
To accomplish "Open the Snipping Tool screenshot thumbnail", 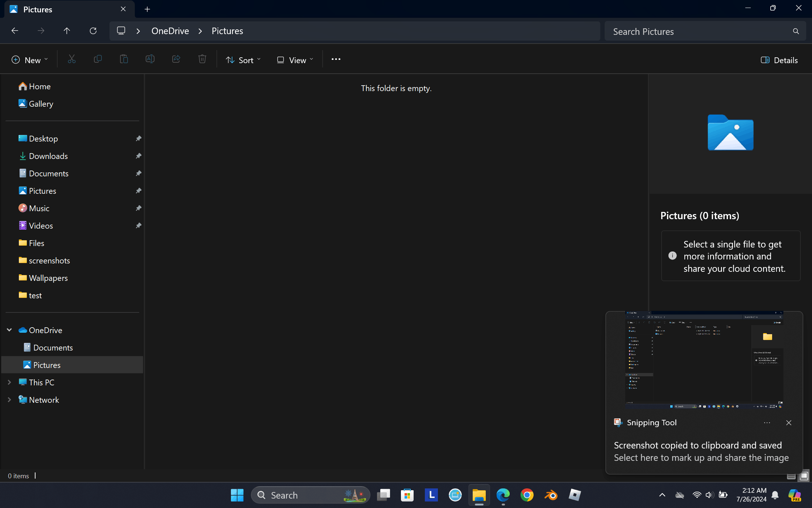I will [704, 360].
